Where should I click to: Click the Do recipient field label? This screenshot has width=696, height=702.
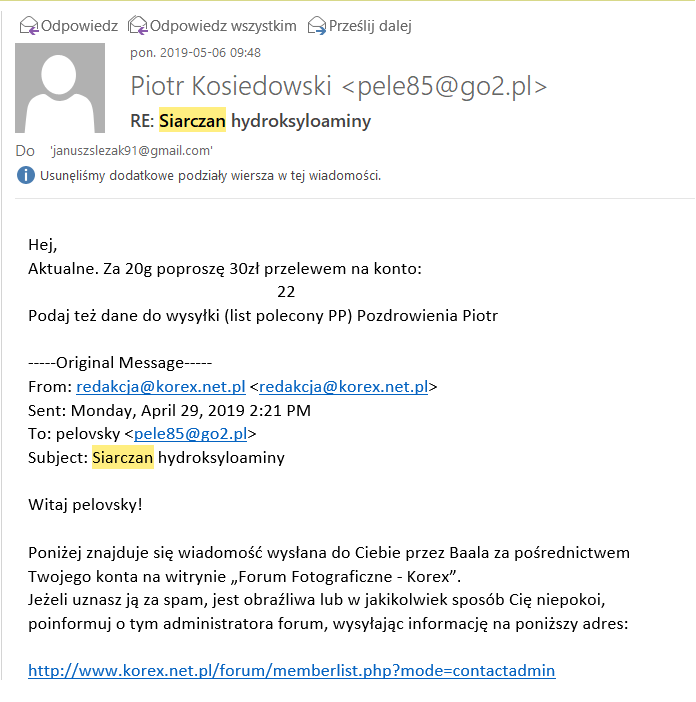pos(26,151)
